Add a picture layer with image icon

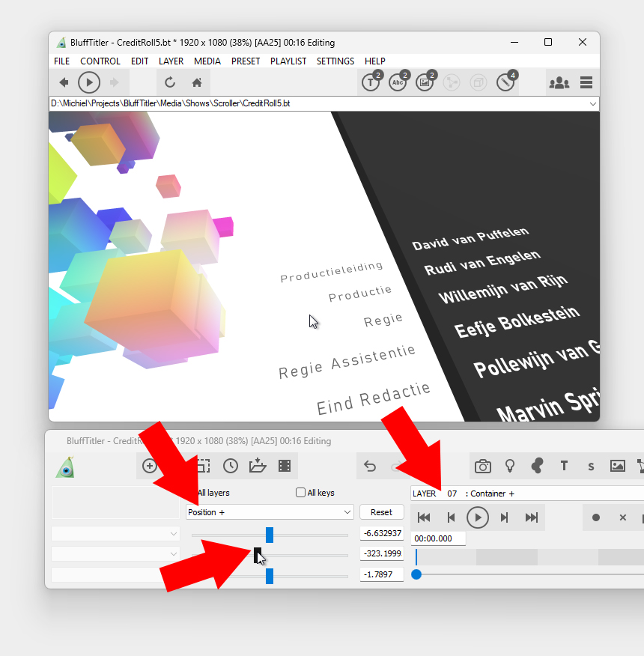pos(618,466)
